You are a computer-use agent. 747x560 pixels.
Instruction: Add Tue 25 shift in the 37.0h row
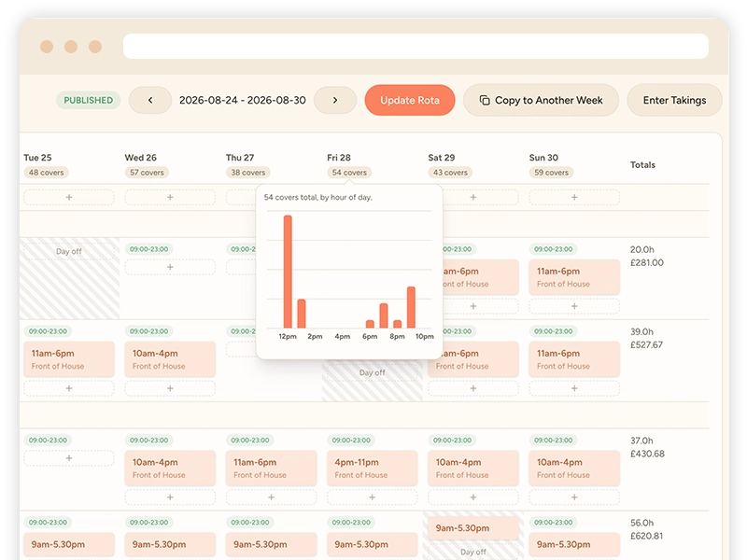(69, 458)
